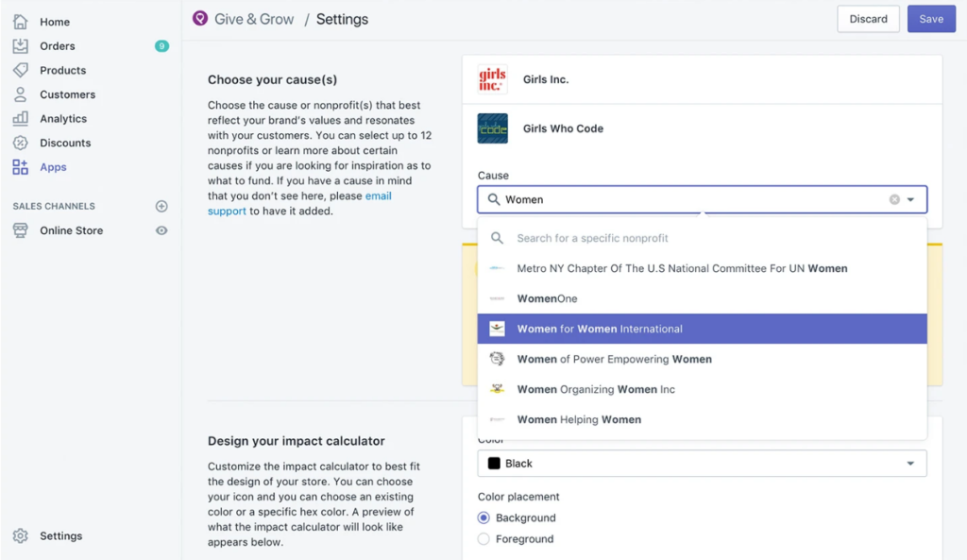Select Girls Inc. cause row
Image resolution: width=967 pixels, height=560 pixels.
(x=702, y=79)
